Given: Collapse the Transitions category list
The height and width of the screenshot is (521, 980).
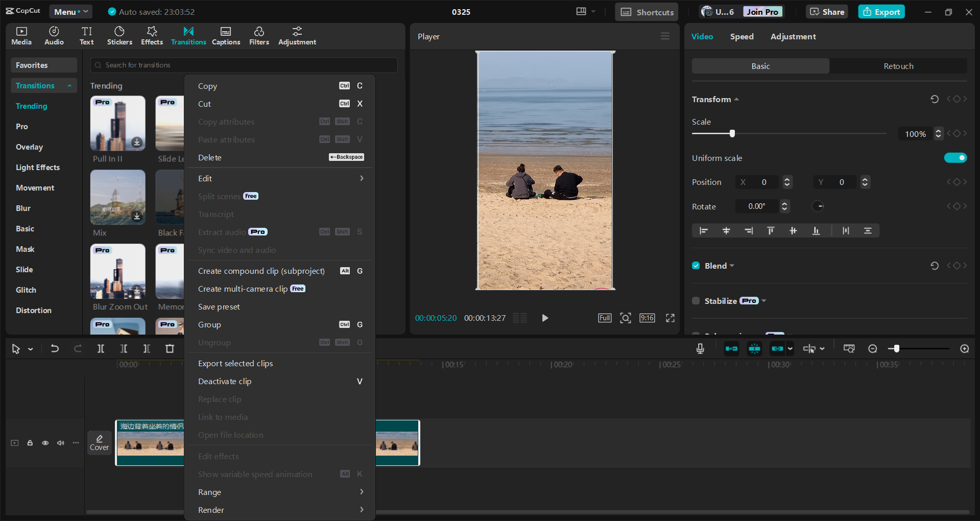Looking at the screenshot, I should [69, 86].
